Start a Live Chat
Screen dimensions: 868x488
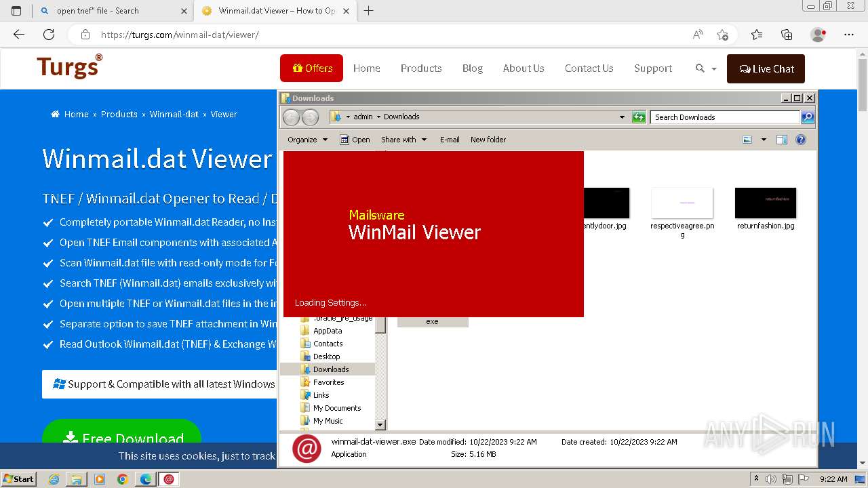click(766, 68)
